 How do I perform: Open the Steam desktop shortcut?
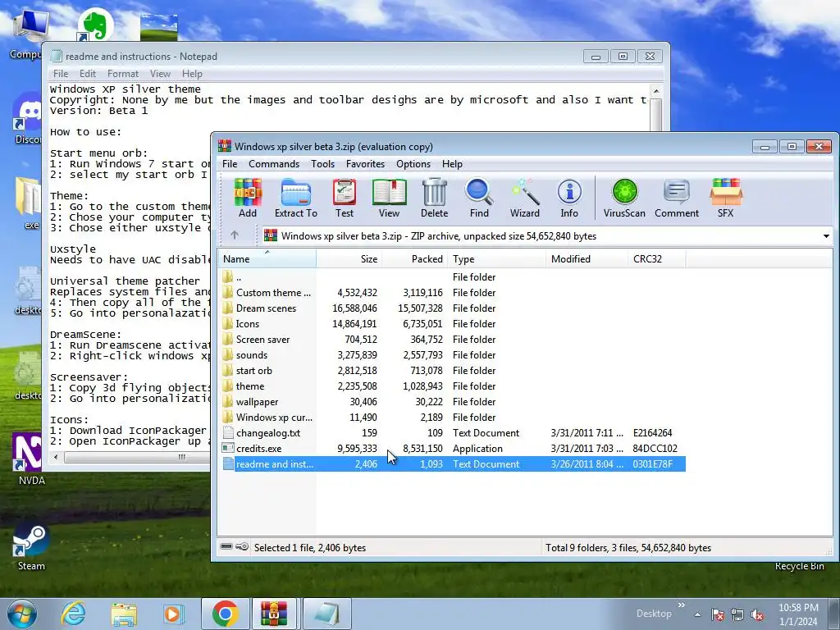(31, 547)
